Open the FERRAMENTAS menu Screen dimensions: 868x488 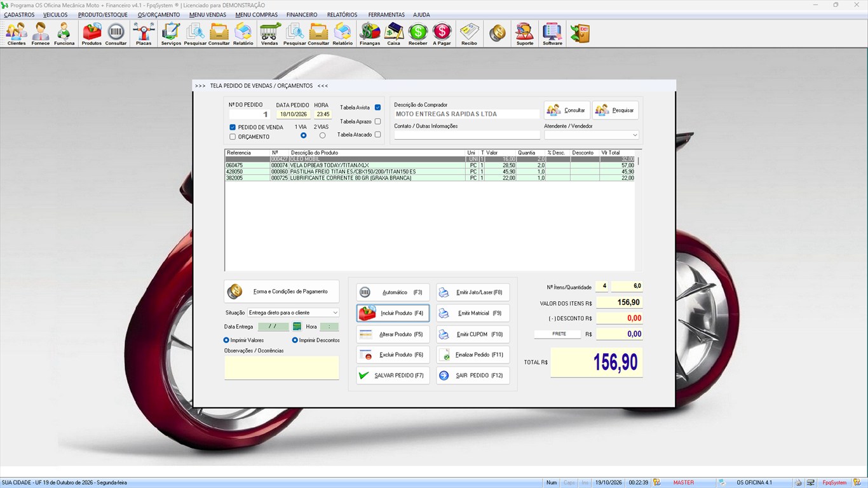[386, 15]
